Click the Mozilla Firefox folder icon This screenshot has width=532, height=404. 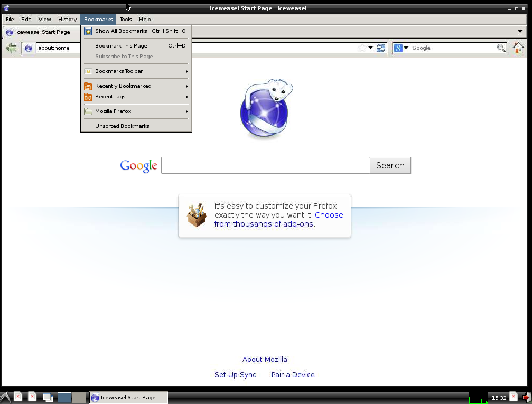pos(88,111)
